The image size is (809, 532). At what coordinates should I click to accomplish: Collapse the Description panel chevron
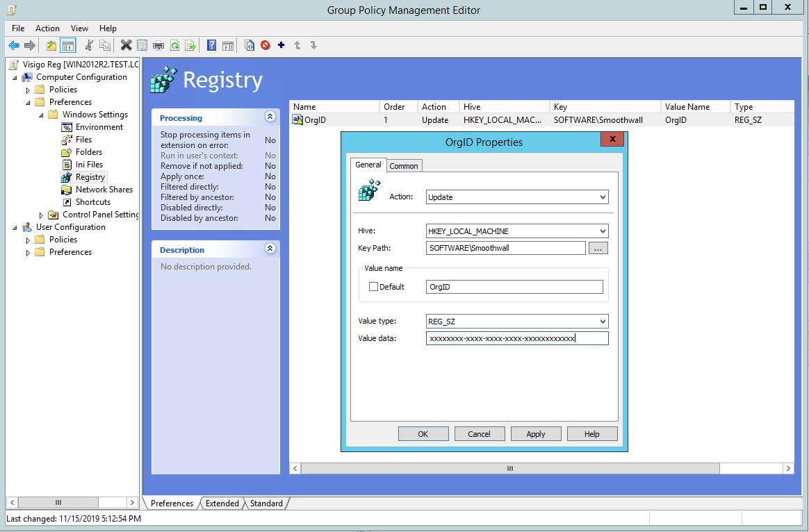coord(270,249)
